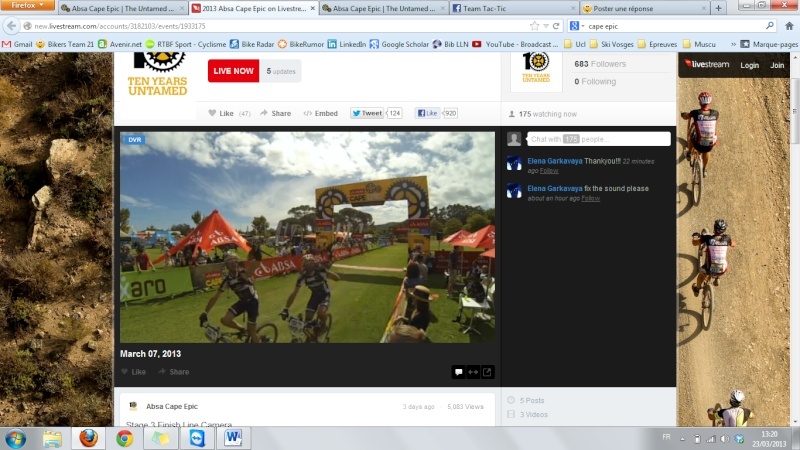Pop out the video player icon
This screenshot has height=450, width=800.
point(487,372)
